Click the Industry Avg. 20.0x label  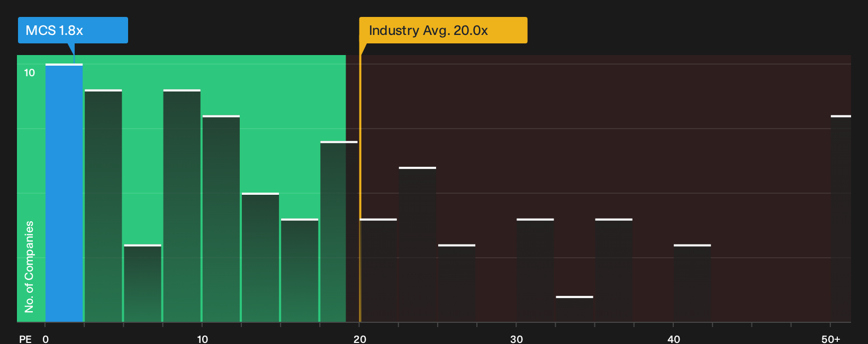(443, 30)
